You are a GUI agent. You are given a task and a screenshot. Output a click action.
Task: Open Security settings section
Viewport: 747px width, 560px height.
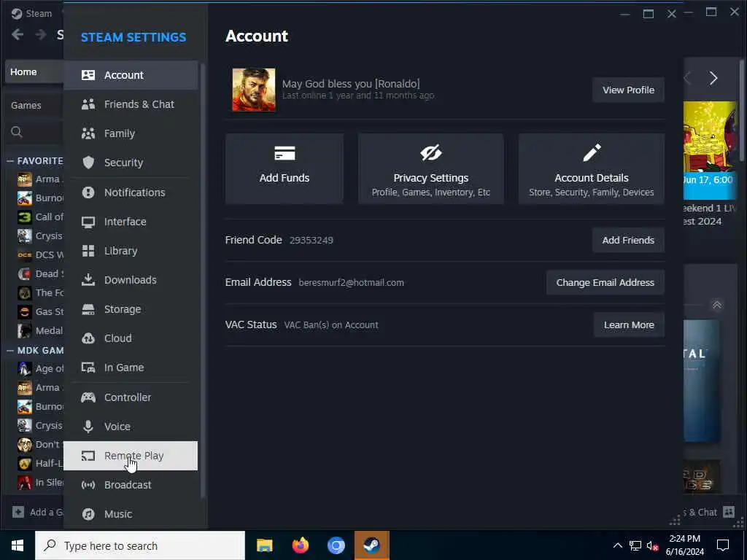(131, 163)
